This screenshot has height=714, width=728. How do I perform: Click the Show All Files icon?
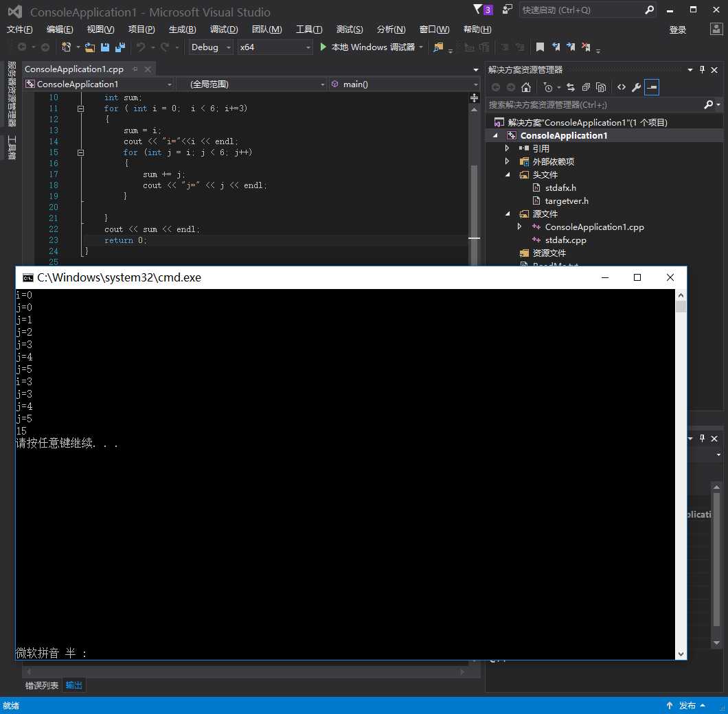[x=601, y=87]
